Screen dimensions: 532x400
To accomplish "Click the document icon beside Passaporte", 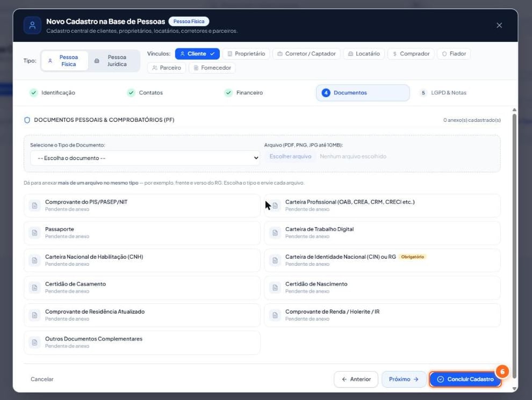I will point(34,233).
